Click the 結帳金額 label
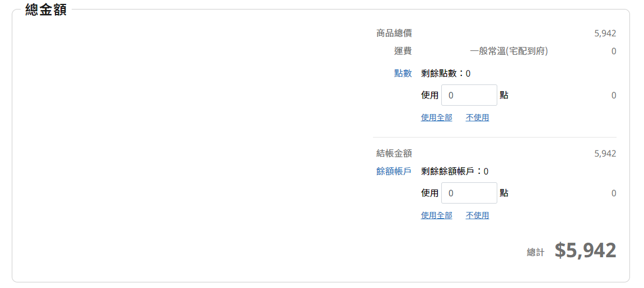This screenshot has width=644, height=288. tap(394, 153)
